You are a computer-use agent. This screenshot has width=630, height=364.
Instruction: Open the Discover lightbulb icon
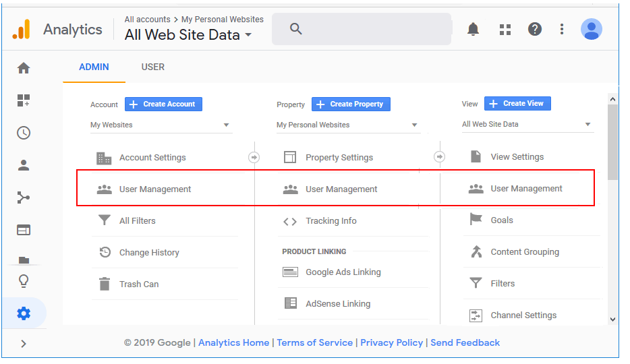24,281
